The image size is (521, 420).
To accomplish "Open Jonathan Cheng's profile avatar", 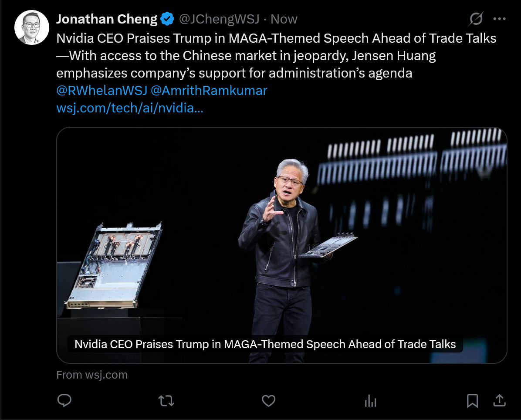I will coord(31,27).
